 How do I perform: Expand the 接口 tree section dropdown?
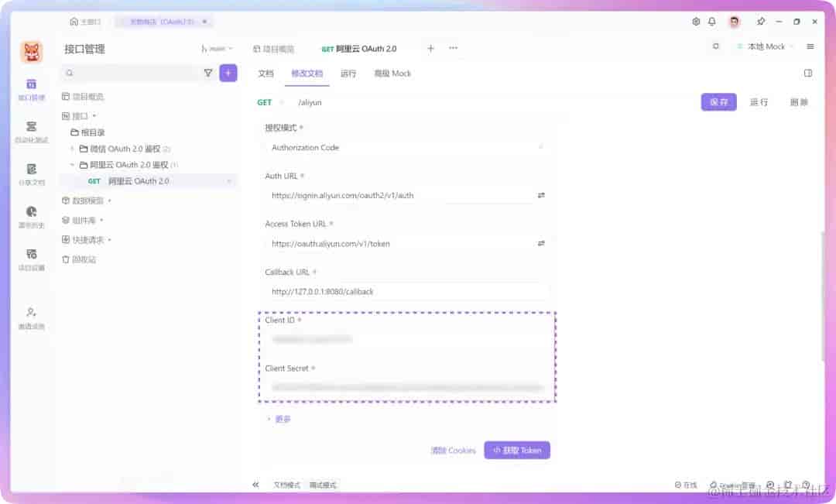[94, 115]
